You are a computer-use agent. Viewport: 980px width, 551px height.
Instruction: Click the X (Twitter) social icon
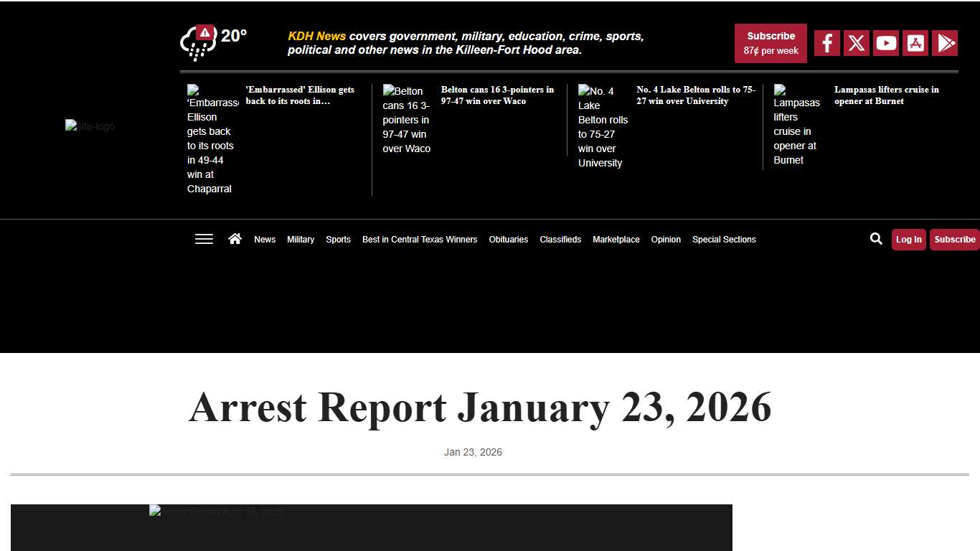[856, 43]
